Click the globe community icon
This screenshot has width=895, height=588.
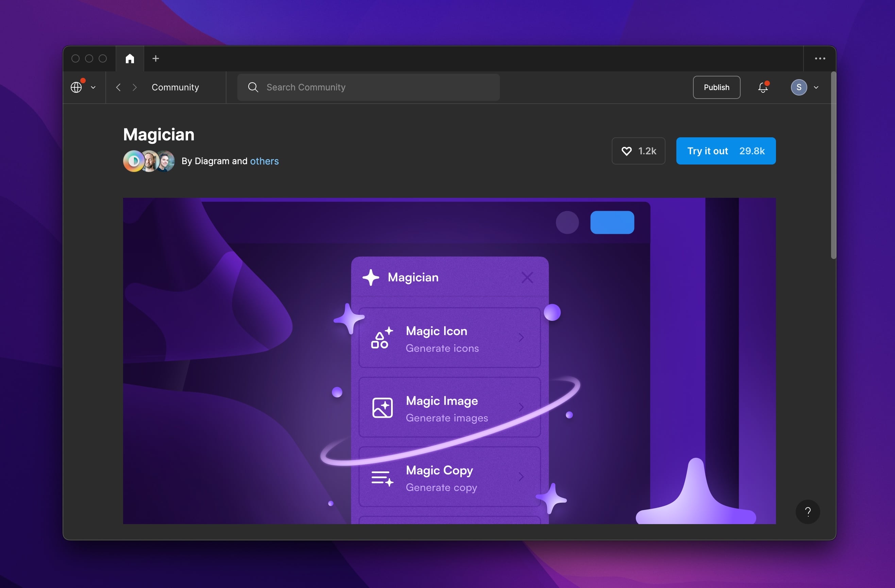(x=76, y=87)
